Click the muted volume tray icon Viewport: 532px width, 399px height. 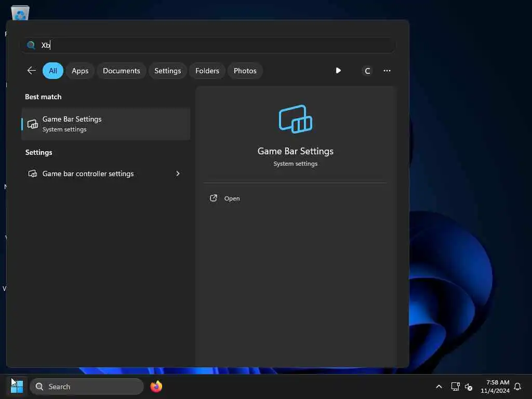(469, 387)
